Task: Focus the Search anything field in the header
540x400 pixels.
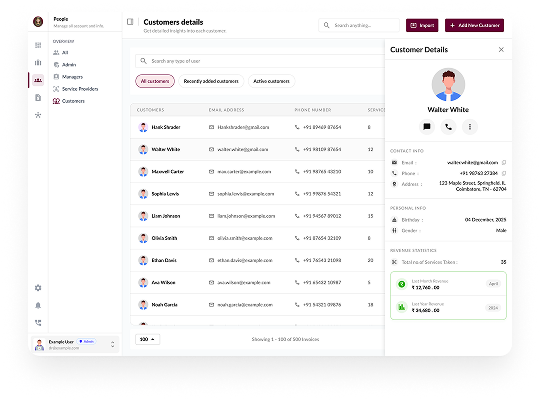Action: pyautogui.click(x=359, y=25)
